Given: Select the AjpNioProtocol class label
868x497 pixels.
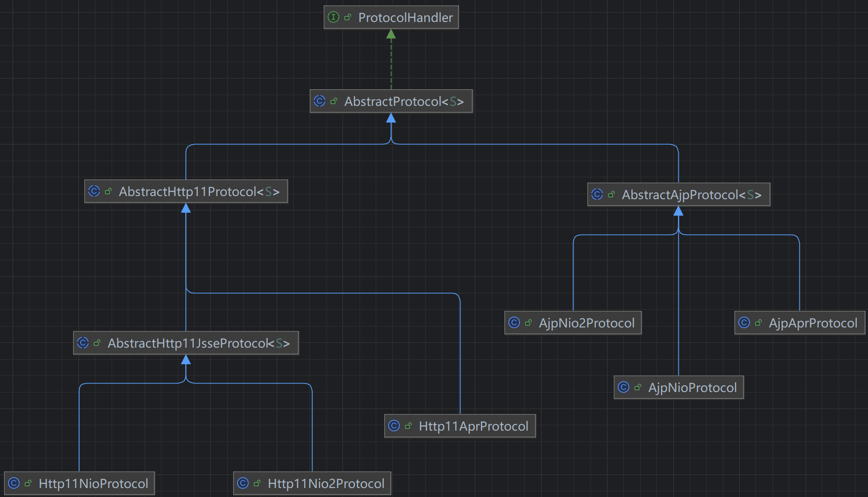Looking at the screenshot, I should click(692, 388).
